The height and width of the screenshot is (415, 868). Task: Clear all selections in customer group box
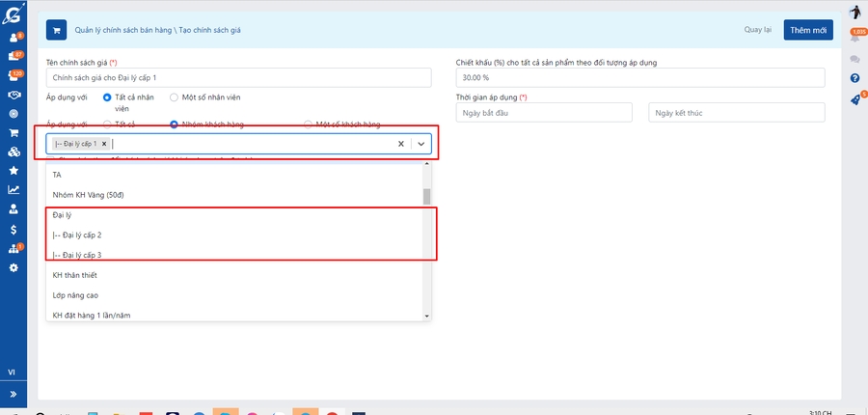[400, 144]
